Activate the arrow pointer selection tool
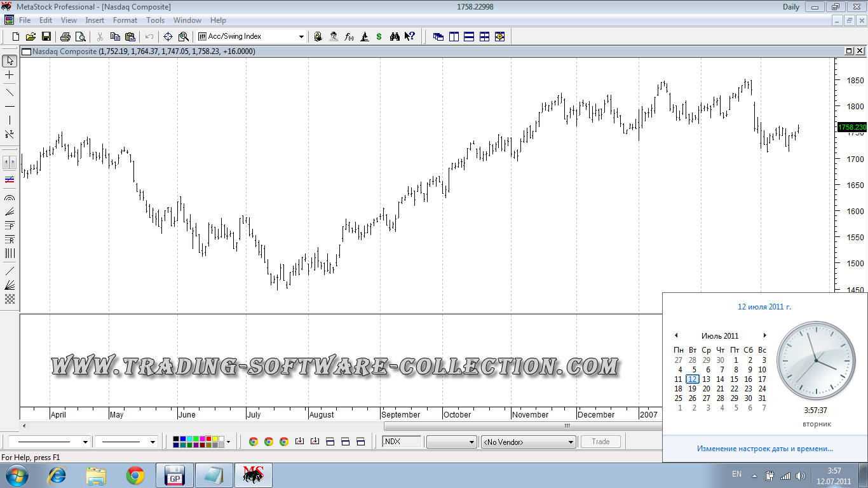Viewport: 868px width, 488px height. click(x=10, y=61)
